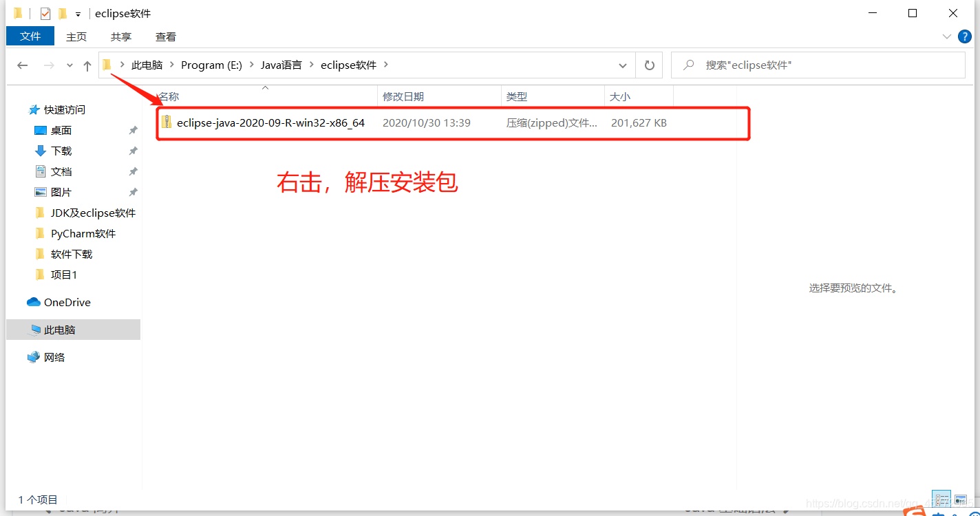
Task: Go up one folder level
Action: [87, 65]
